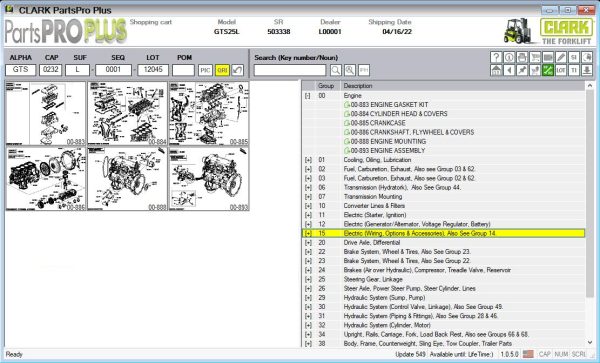This screenshot has width=600, height=363.
Task: Click the ALPHA field containing GTS
Action: 21,70
